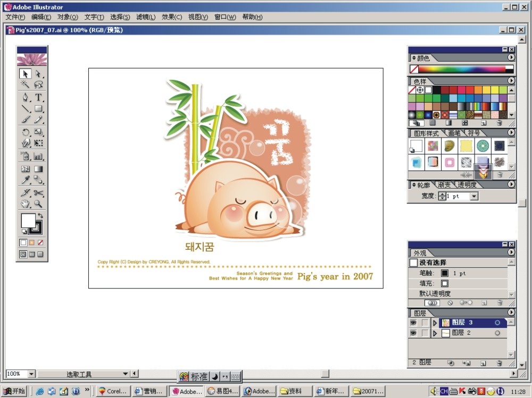Expand the 图层 3 layer tree

[435, 323]
